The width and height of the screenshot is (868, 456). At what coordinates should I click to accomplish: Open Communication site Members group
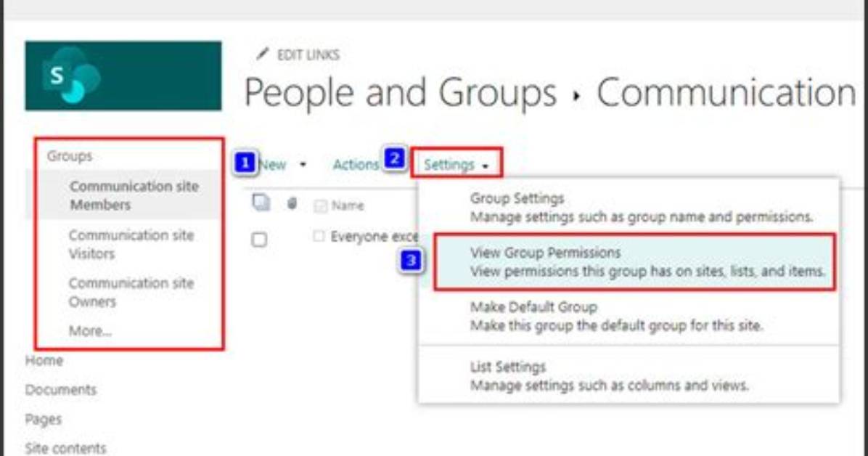(x=134, y=195)
